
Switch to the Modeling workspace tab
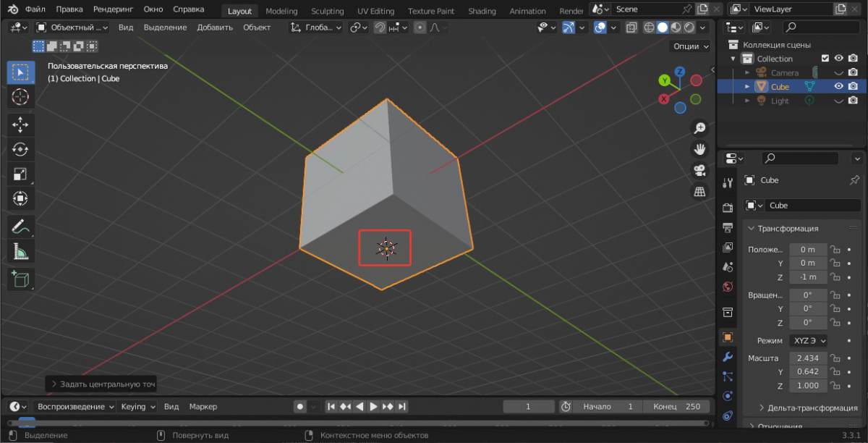coord(281,11)
